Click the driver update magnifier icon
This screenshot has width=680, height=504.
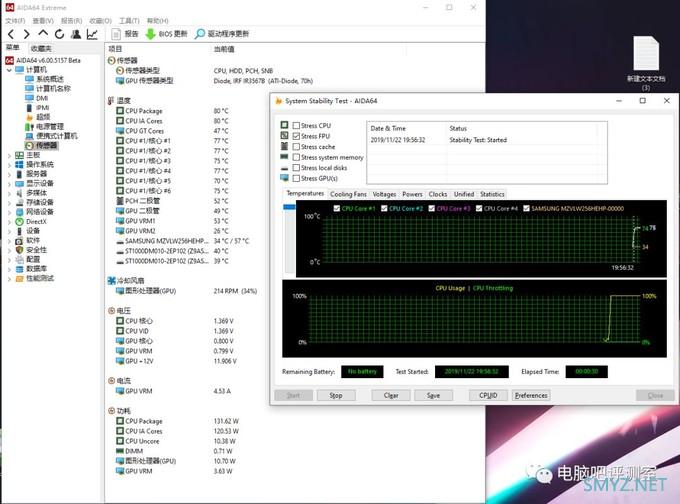click(199, 34)
